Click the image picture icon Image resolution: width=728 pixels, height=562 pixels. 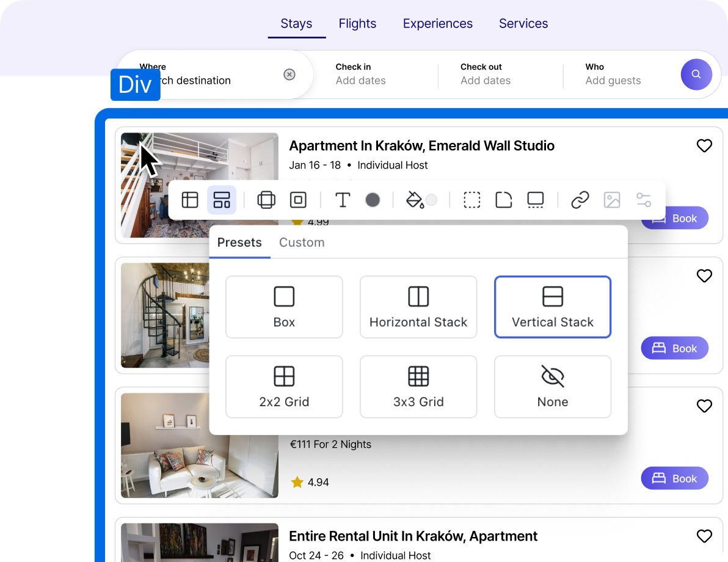(612, 200)
